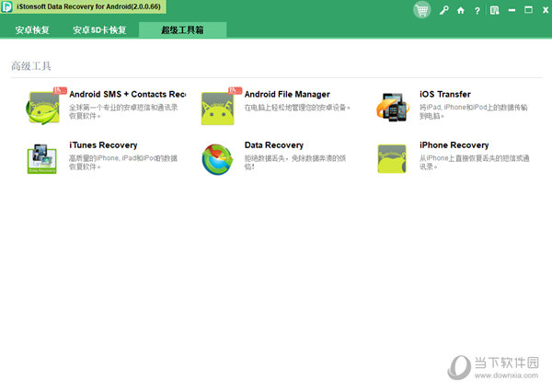Screen dimensions: 552x392
Task: Open the Data Recovery globe icon
Action: (x=217, y=159)
